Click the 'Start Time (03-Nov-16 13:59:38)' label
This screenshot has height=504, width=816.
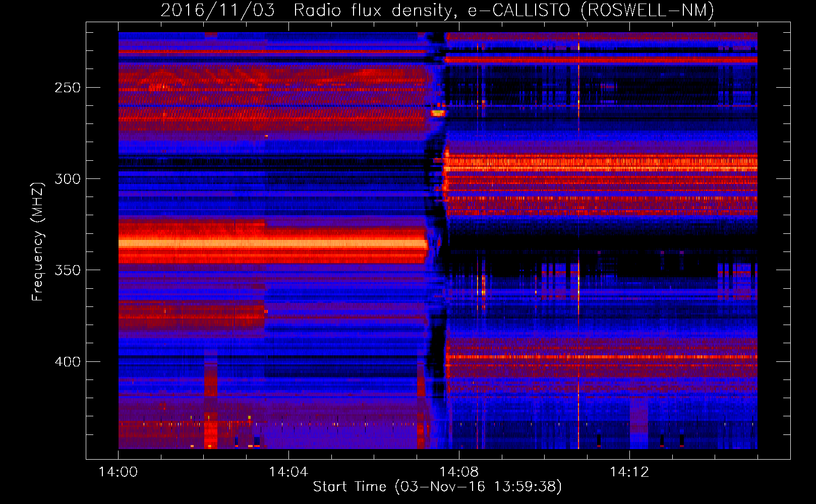pos(437,486)
